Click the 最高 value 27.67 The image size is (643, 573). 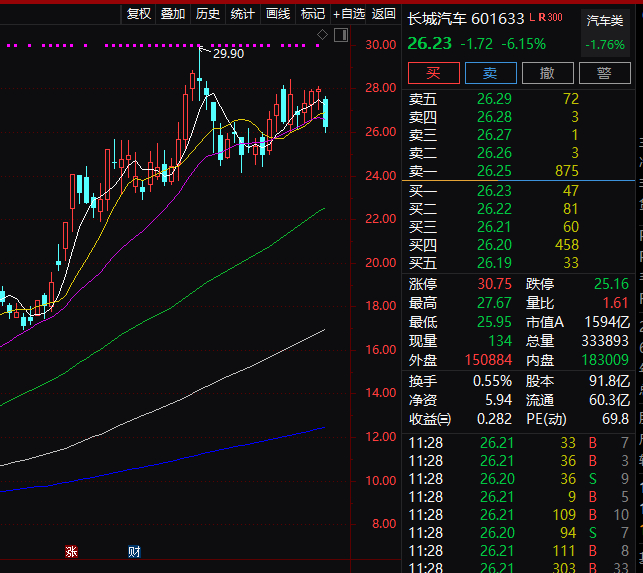coord(494,303)
